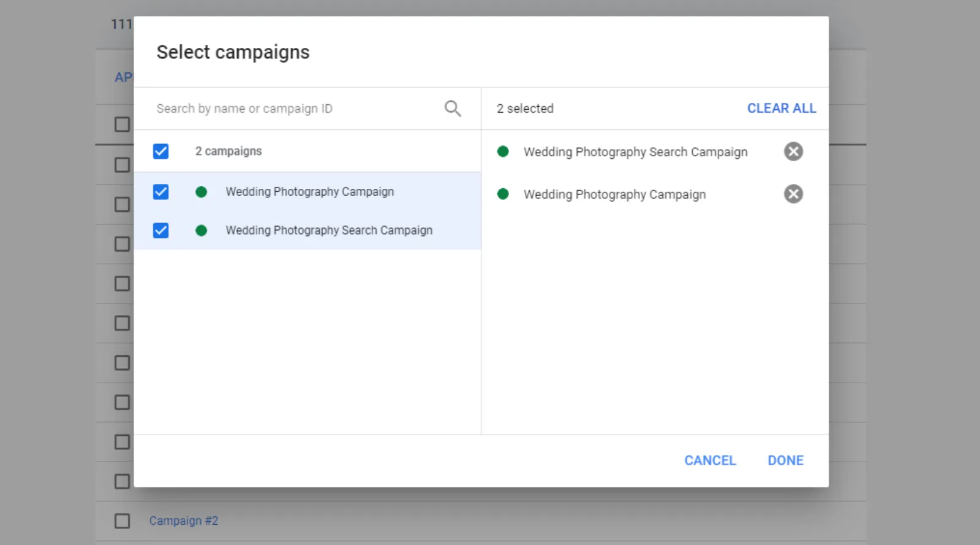Uncheck the Wedding Photography Campaign checkbox
Viewport: 980px width, 545px height.
tap(160, 192)
